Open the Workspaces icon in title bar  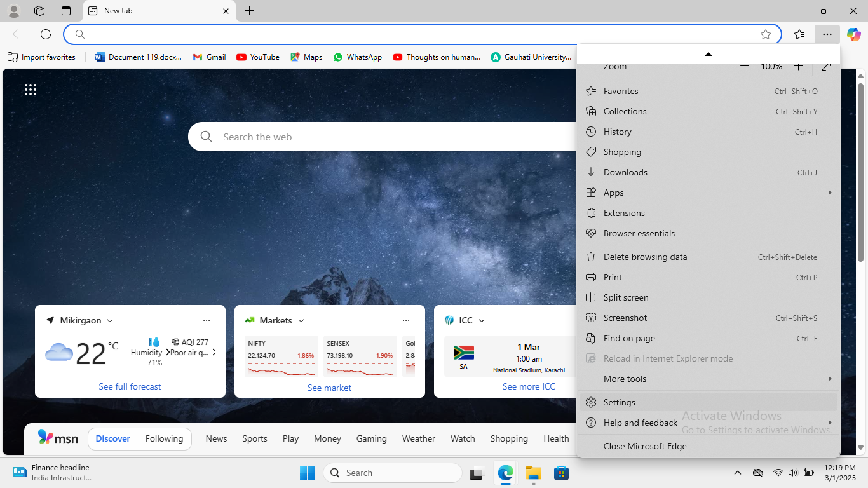[x=39, y=11]
